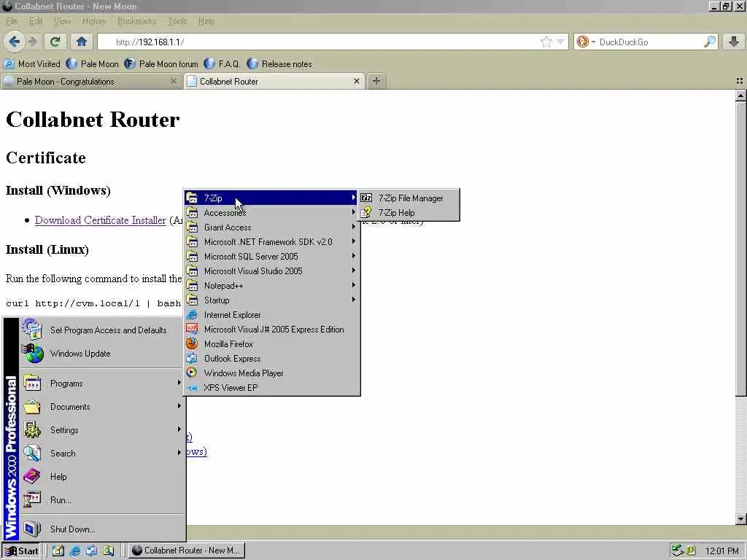The height and width of the screenshot is (560, 747).
Task: Open the Pale Moon forum bookmark
Action: coord(161,64)
